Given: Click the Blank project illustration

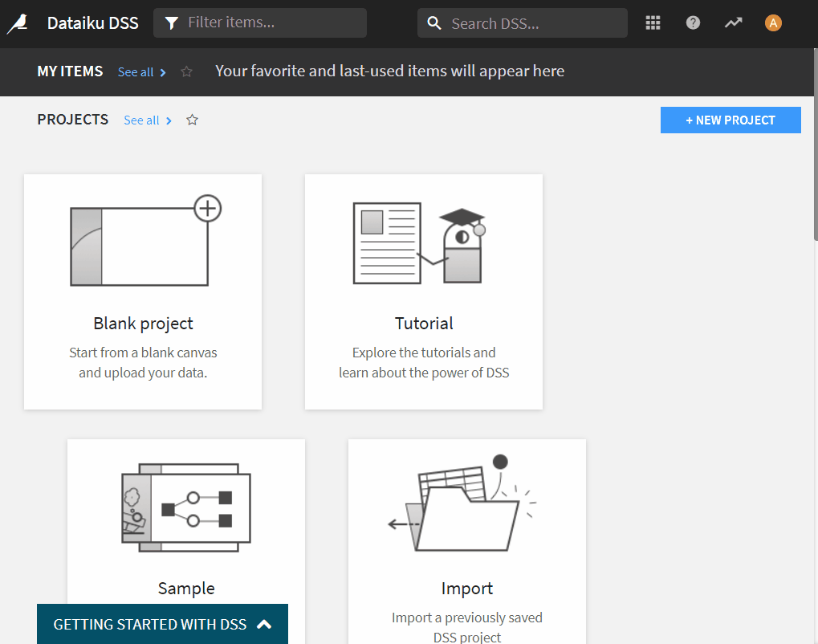Looking at the screenshot, I should click(x=145, y=241).
